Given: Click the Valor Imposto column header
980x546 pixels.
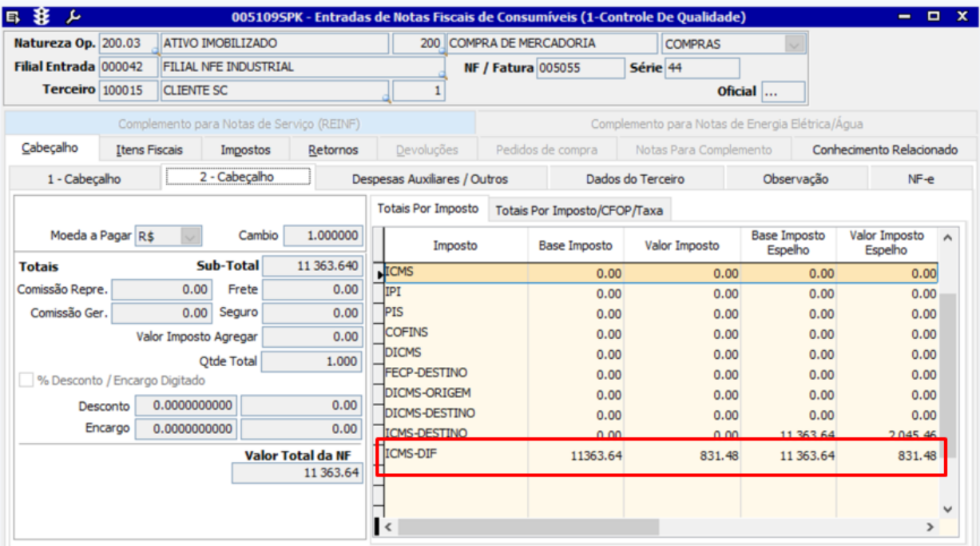Looking at the screenshot, I should pyautogui.click(x=681, y=245).
